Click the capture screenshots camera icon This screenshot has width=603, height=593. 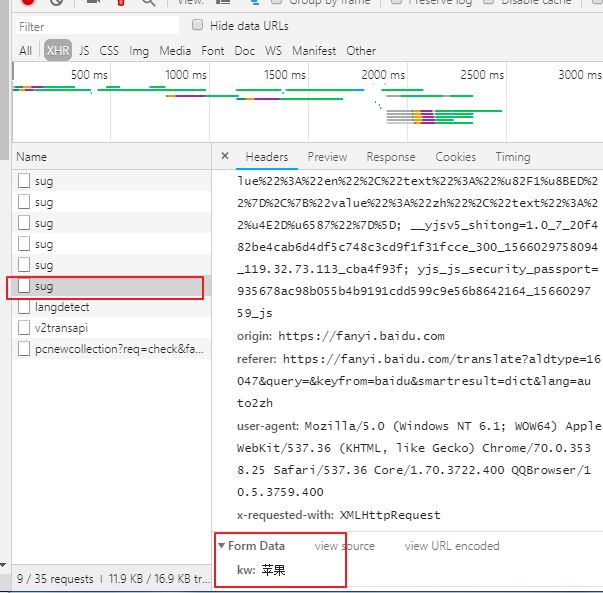tap(93, 2)
